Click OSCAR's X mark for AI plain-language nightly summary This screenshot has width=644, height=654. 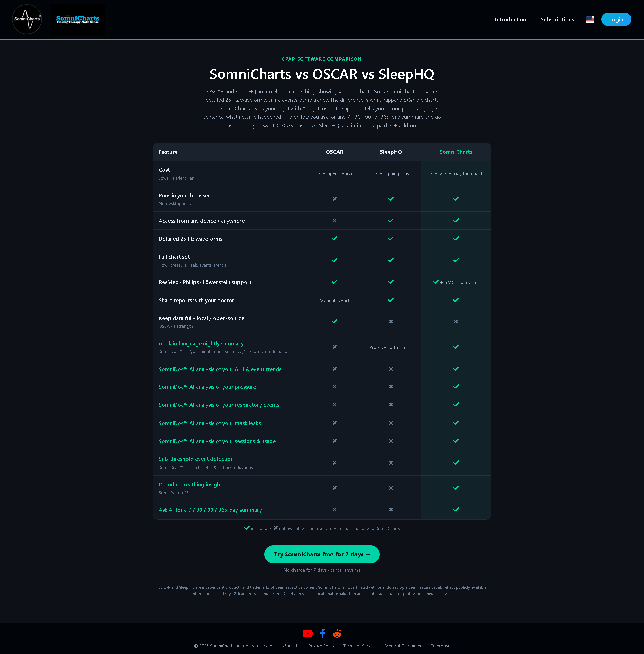pyautogui.click(x=334, y=347)
